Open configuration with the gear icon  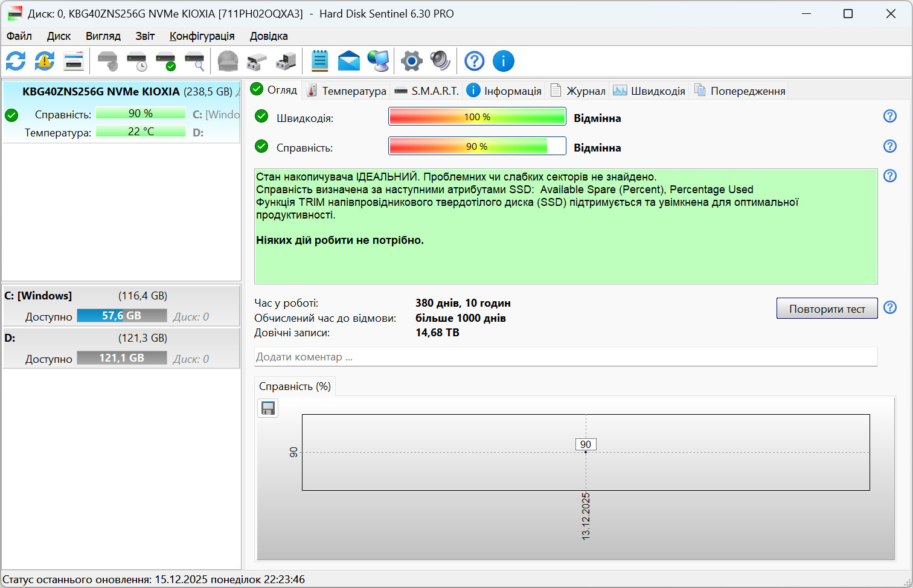click(x=412, y=61)
